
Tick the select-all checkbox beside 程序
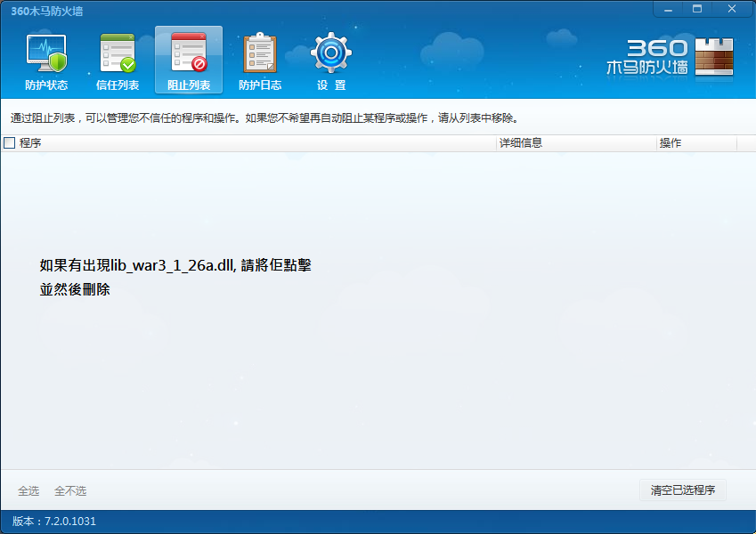click(9, 142)
